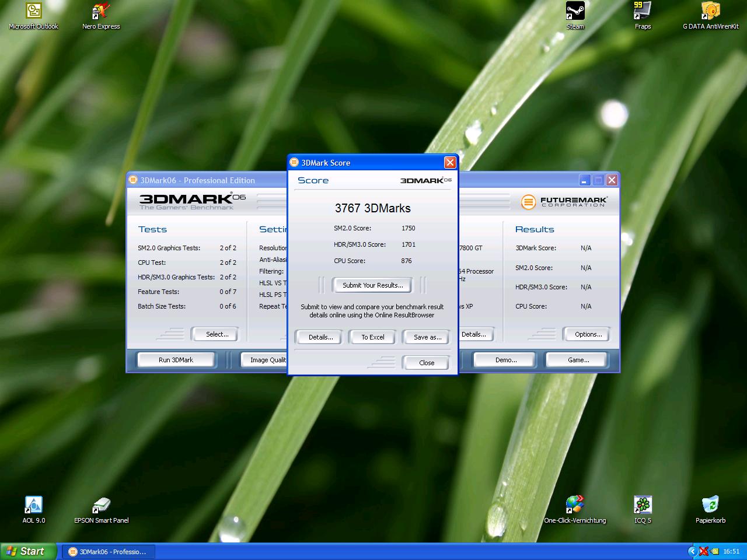The width and height of the screenshot is (747, 560).
Task: Open Options... under Results
Action: pyautogui.click(x=588, y=334)
